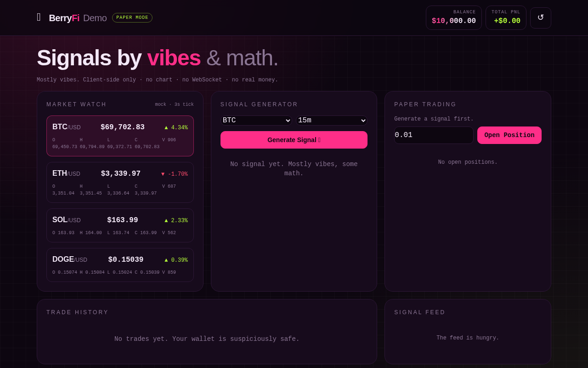
Task: Click the SOL volume value V 562
Action: tap(169, 233)
